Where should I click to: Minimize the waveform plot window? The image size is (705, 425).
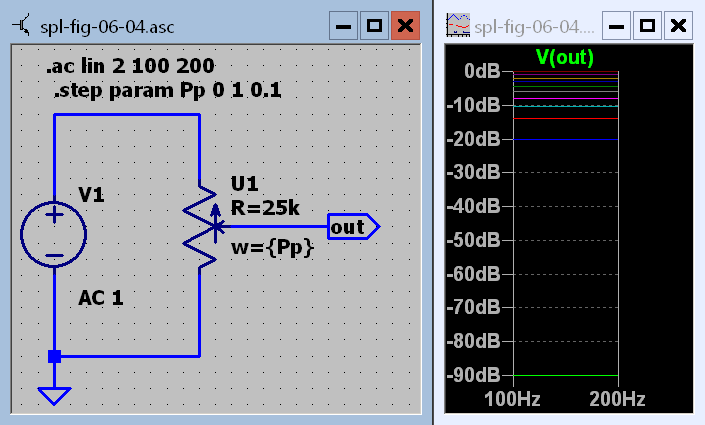coord(617,26)
